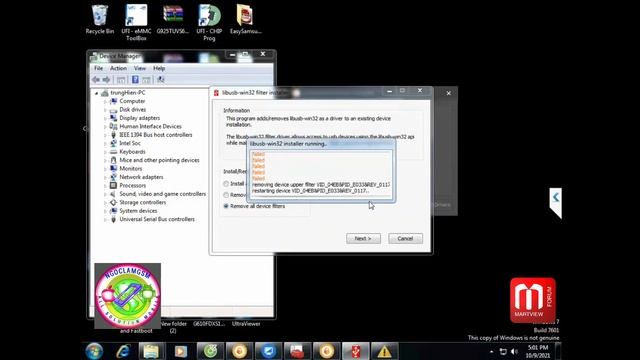The image size is (640, 360).
Task: Click the Show desktop strip
Action: [558, 351]
